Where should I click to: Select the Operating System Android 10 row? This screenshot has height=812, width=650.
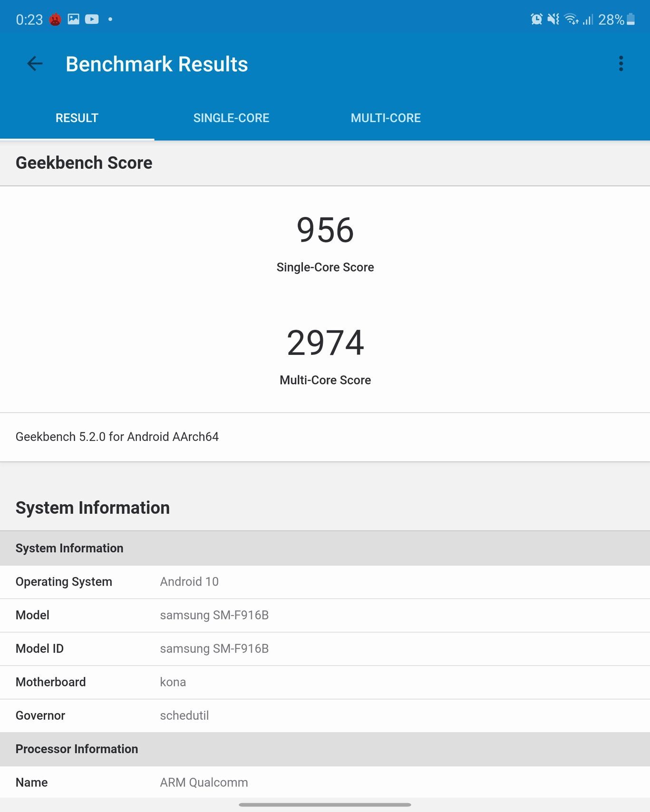coord(325,582)
